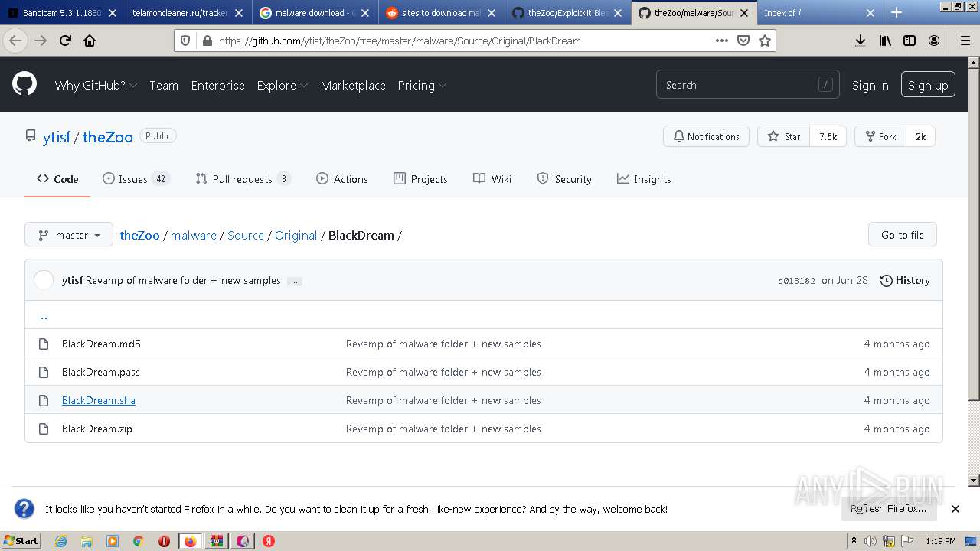Click the site security padlock icon
This screenshot has width=980, height=551.
pyautogui.click(x=207, y=41)
